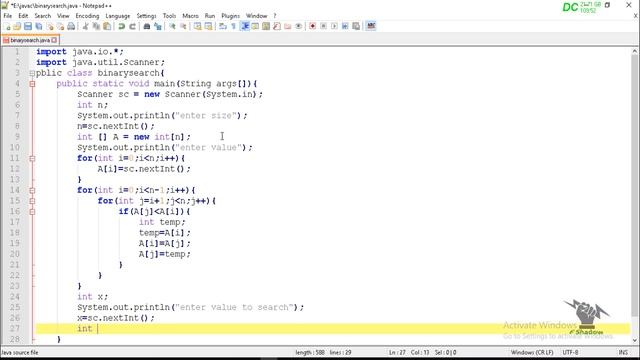Viewport: 640px width, 360px height.
Task: Open the Function List panel icon
Action: click(x=277, y=27)
